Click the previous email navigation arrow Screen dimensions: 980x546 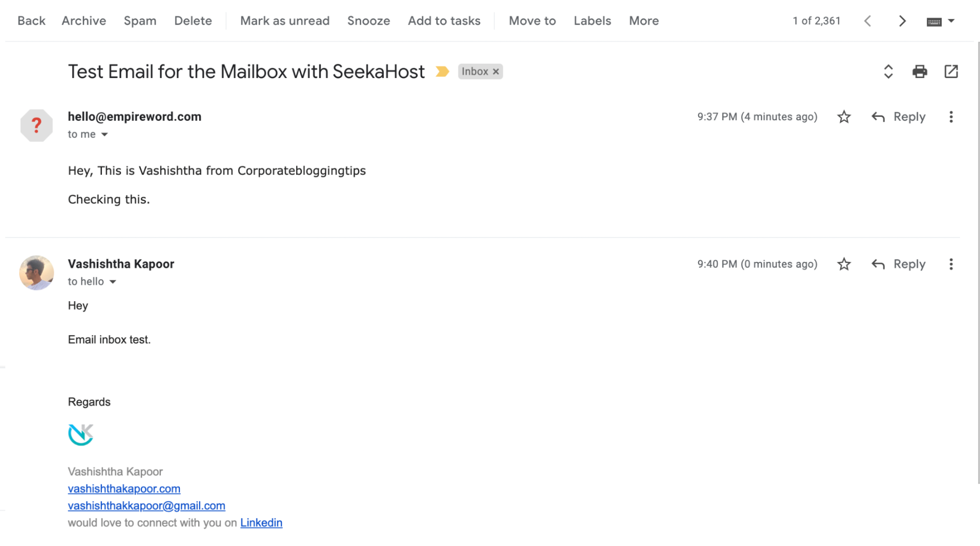point(869,21)
